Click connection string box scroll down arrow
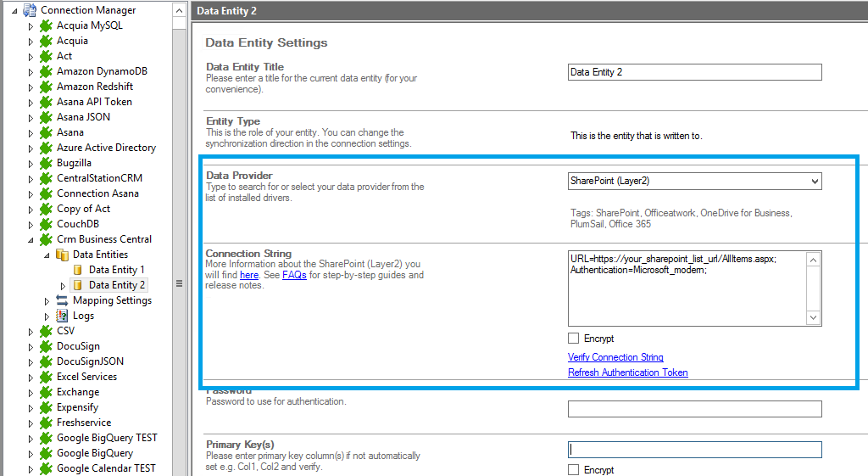Image resolution: width=868 pixels, height=476 pixels. (814, 317)
